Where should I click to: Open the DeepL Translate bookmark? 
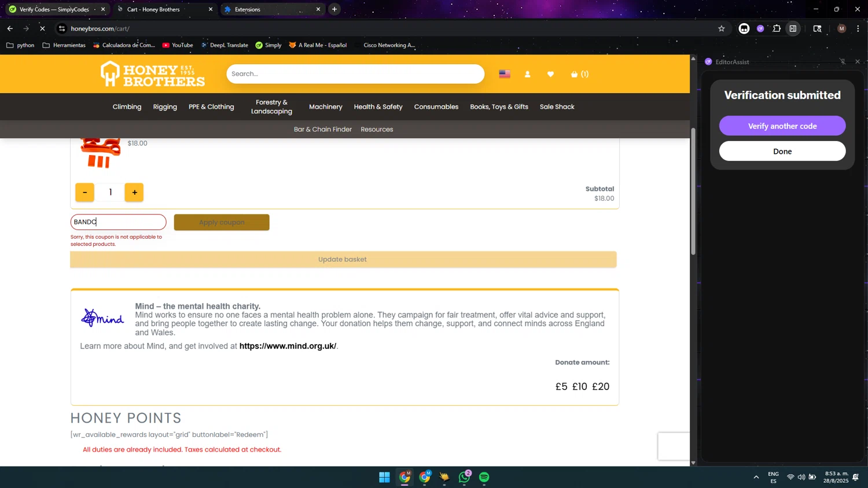tap(225, 45)
